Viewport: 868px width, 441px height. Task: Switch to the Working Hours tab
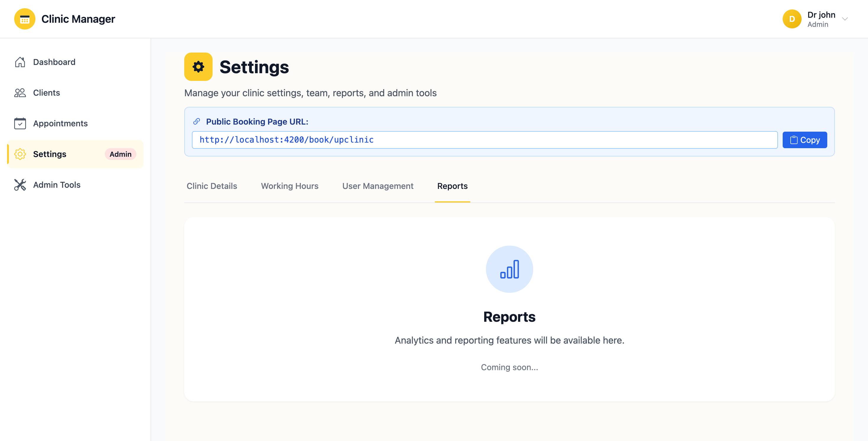289,186
